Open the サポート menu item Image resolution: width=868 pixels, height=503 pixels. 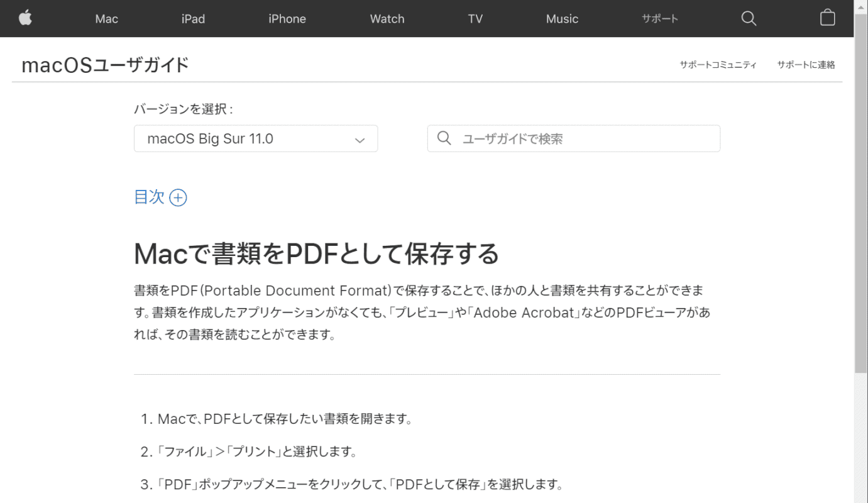click(660, 19)
